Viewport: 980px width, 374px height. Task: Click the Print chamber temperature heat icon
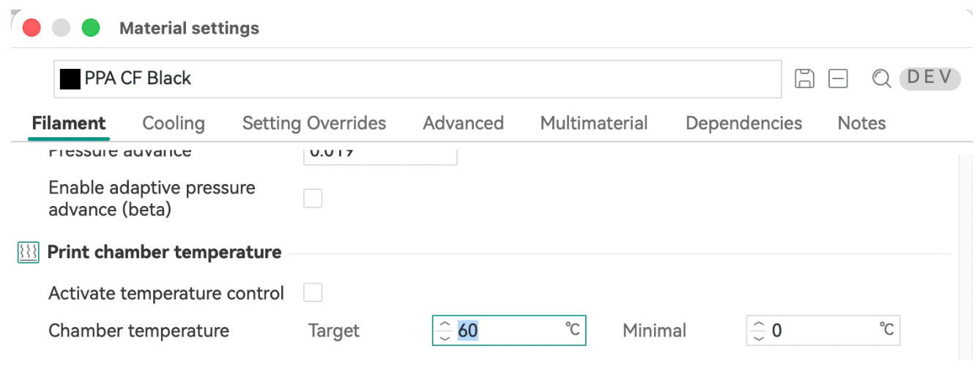(28, 253)
